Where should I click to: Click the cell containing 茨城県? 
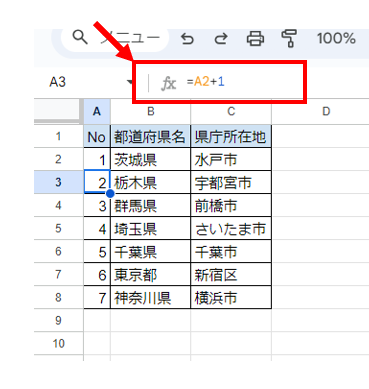pos(151,159)
